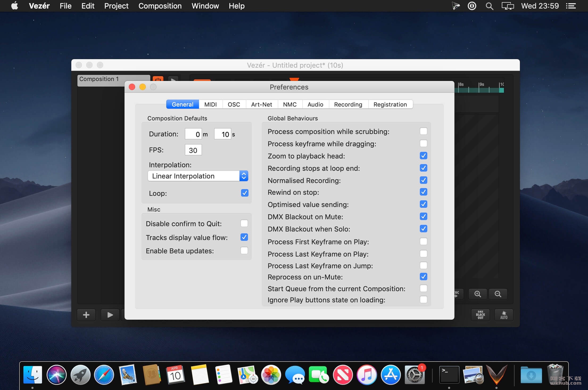Switch to the Recording tab
Viewport: 588px width, 390px height.
point(348,104)
